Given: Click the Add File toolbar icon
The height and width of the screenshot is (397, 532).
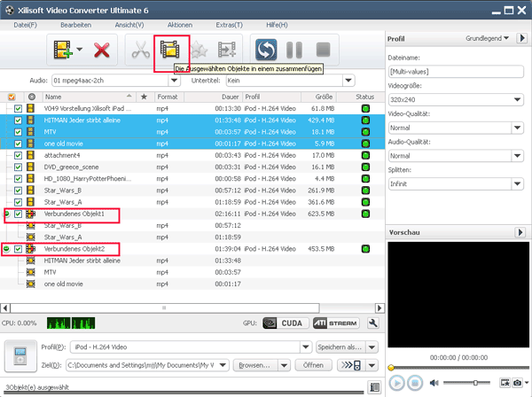Looking at the screenshot, I should 63,50.
